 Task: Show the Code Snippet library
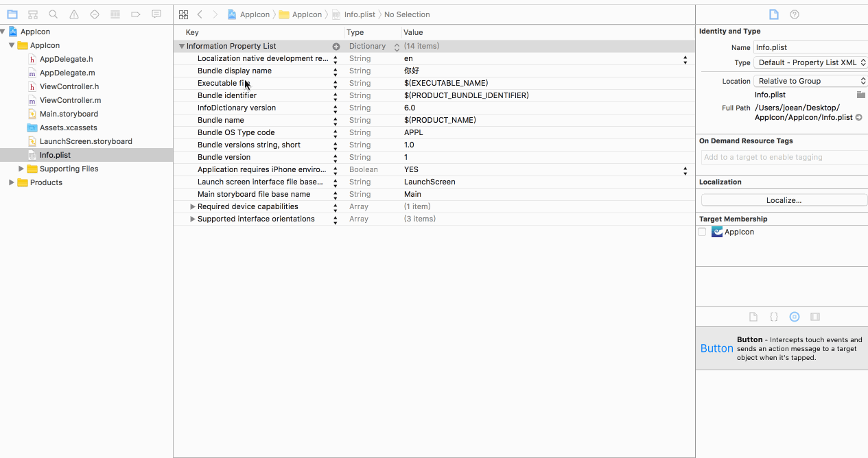pos(774,317)
